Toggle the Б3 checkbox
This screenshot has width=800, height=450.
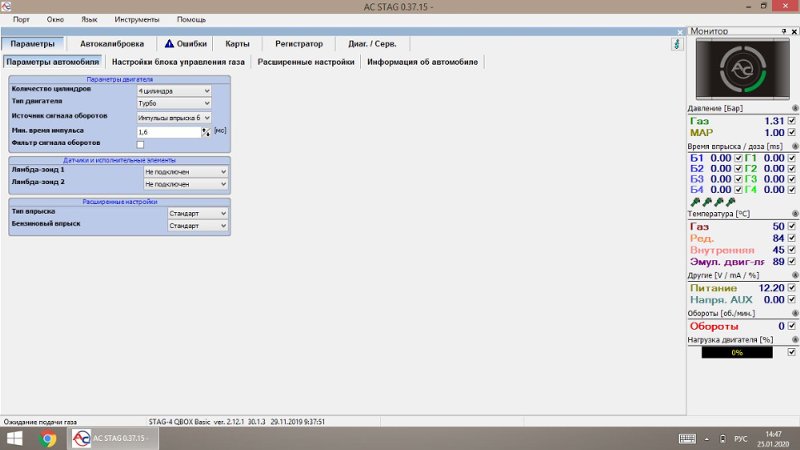[x=738, y=179]
